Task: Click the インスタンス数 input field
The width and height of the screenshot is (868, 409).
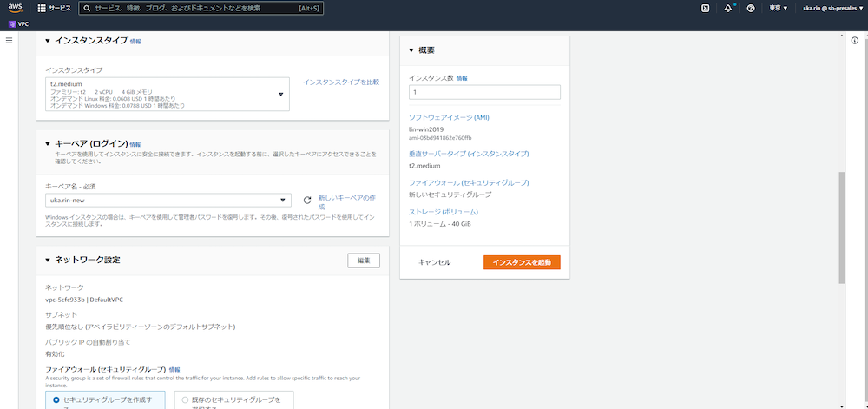Action: click(484, 92)
